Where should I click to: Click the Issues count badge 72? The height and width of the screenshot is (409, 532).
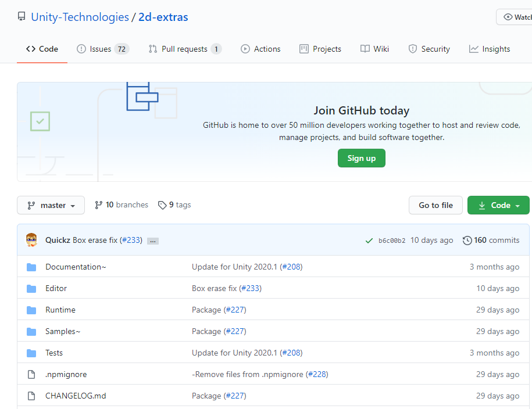[x=122, y=49]
